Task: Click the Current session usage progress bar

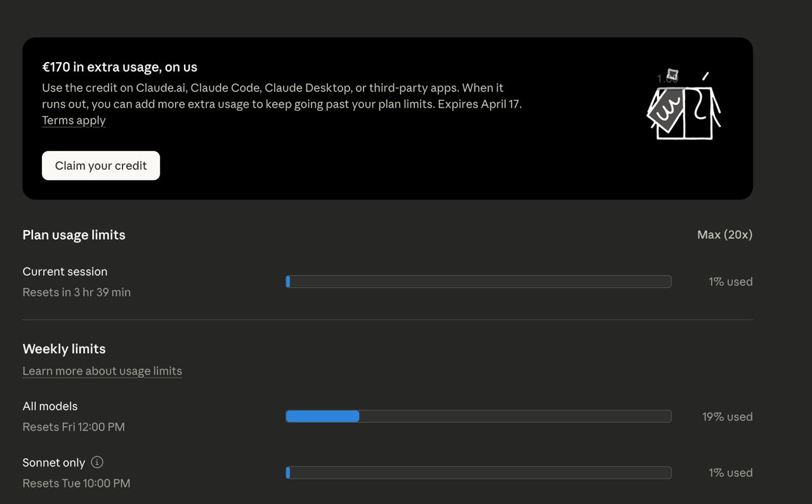Action: 478,281
